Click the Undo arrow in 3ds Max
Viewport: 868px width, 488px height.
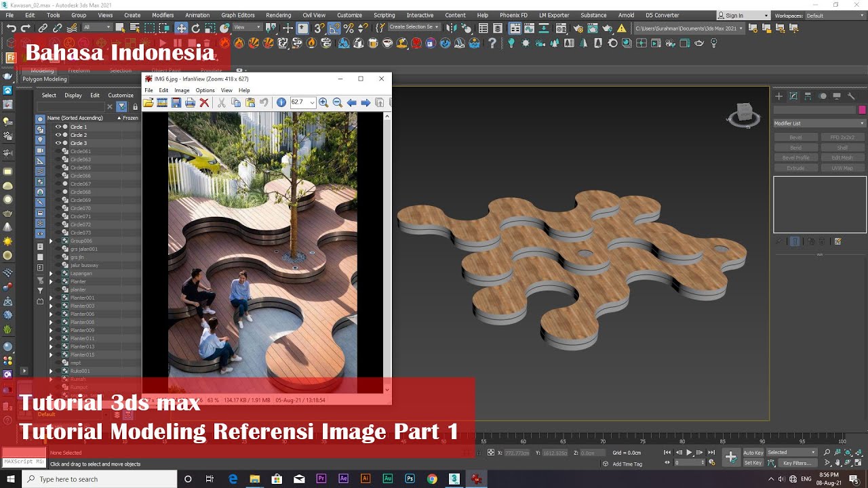(x=12, y=28)
